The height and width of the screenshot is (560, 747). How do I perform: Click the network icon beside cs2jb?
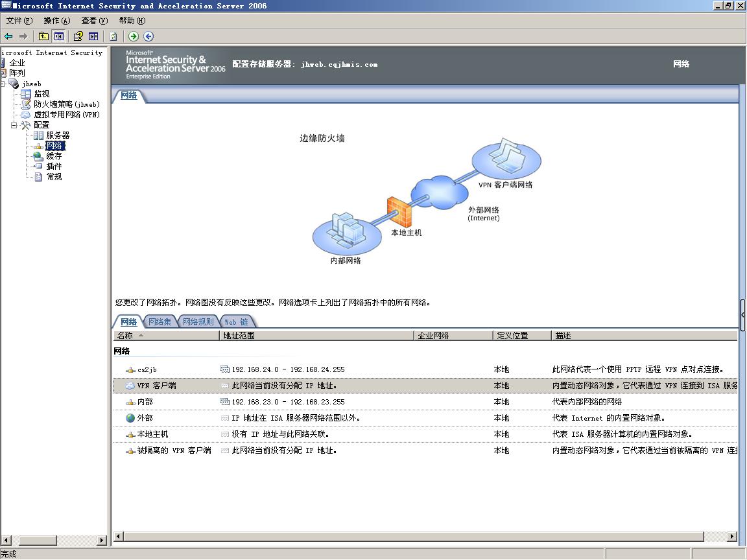(x=130, y=369)
